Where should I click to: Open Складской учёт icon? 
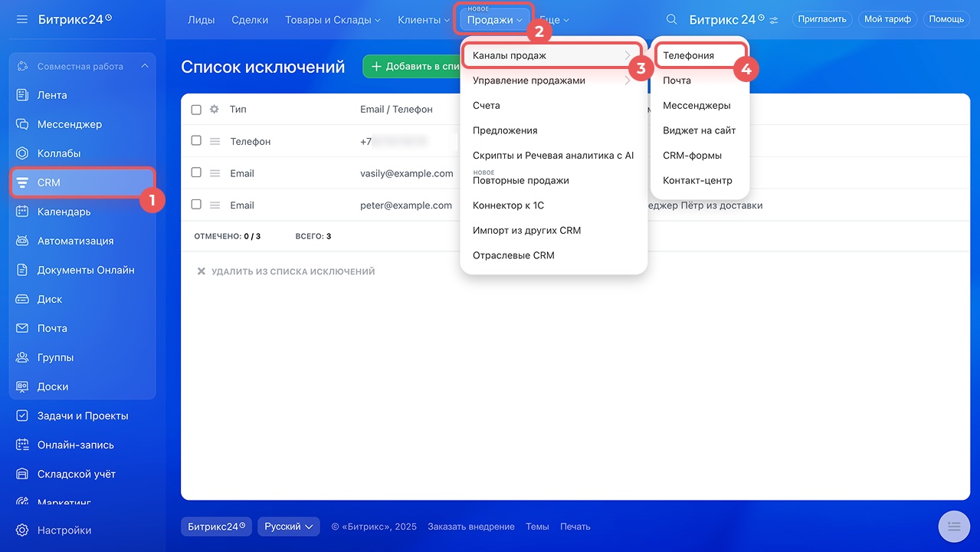22,474
